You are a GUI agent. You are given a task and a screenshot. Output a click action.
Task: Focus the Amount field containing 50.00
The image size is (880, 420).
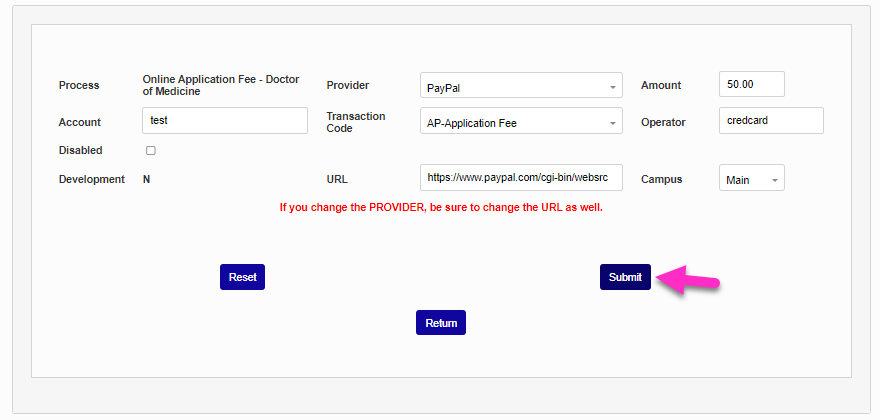(751, 85)
